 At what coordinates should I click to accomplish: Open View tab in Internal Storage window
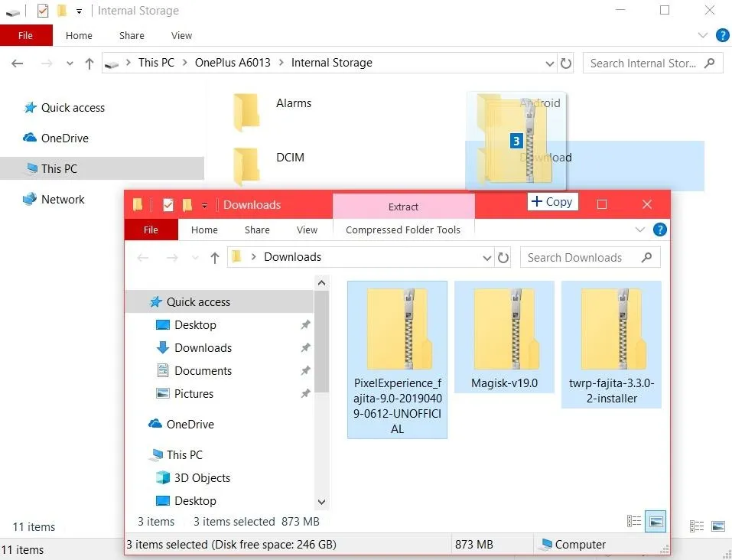[181, 35]
